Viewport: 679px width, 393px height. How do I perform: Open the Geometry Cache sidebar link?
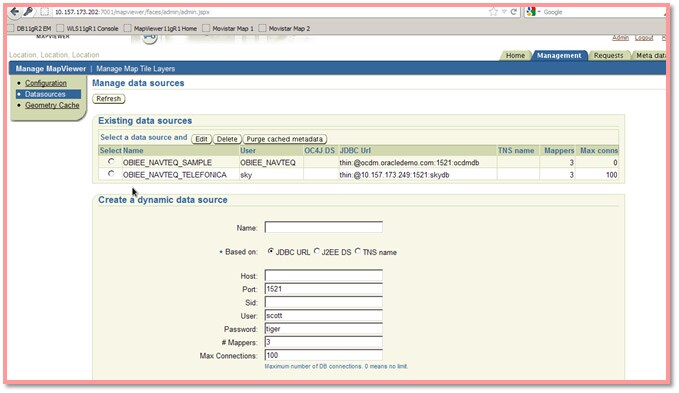click(52, 105)
